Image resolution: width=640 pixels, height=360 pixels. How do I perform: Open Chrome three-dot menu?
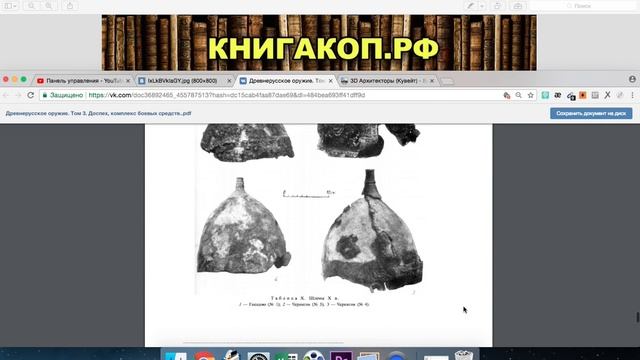point(632,95)
